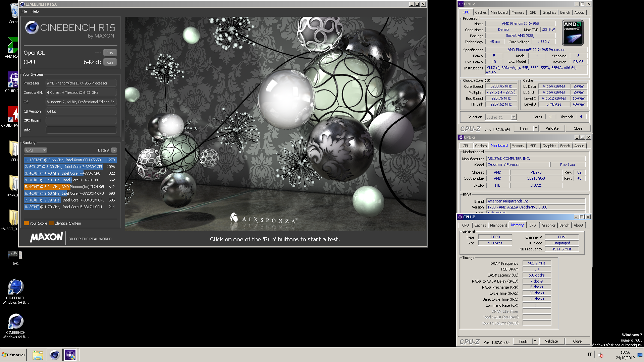Open Mainboard tab in bottom CPU-Z window
The height and width of the screenshot is (362, 644).
click(x=498, y=225)
